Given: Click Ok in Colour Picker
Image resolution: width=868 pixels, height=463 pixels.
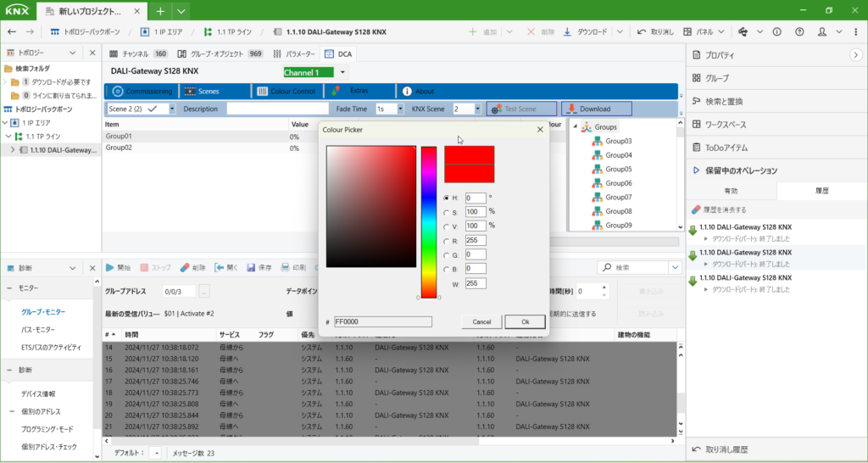Looking at the screenshot, I should [525, 321].
